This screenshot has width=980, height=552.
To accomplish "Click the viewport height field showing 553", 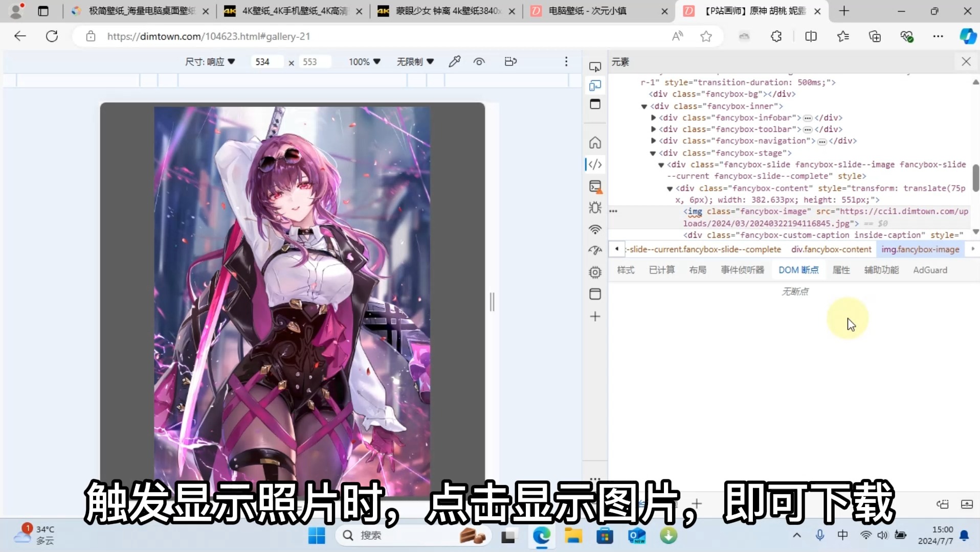I will click(x=314, y=62).
